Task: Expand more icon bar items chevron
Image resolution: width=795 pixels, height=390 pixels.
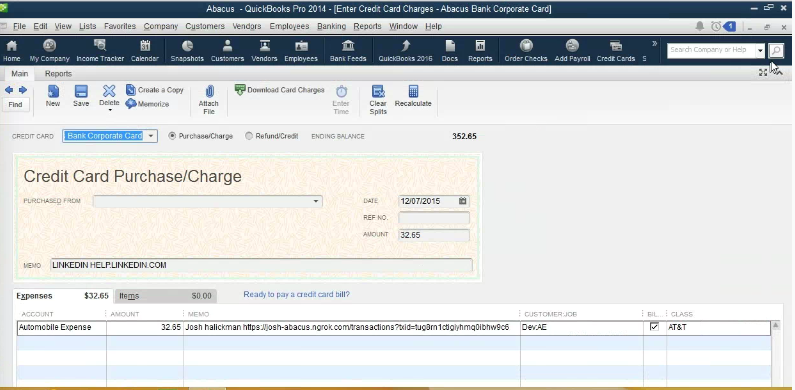Action: point(654,44)
